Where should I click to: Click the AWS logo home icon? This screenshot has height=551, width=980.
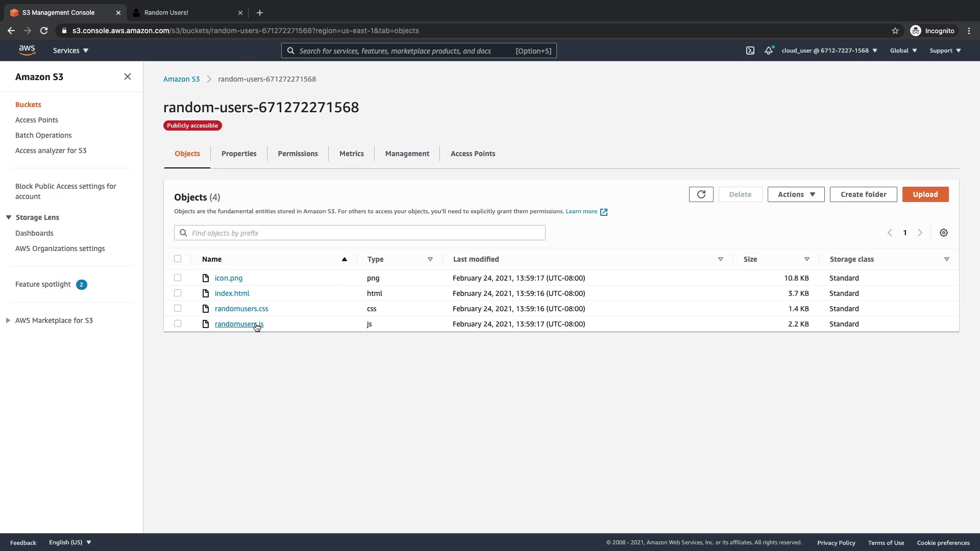[x=27, y=50]
